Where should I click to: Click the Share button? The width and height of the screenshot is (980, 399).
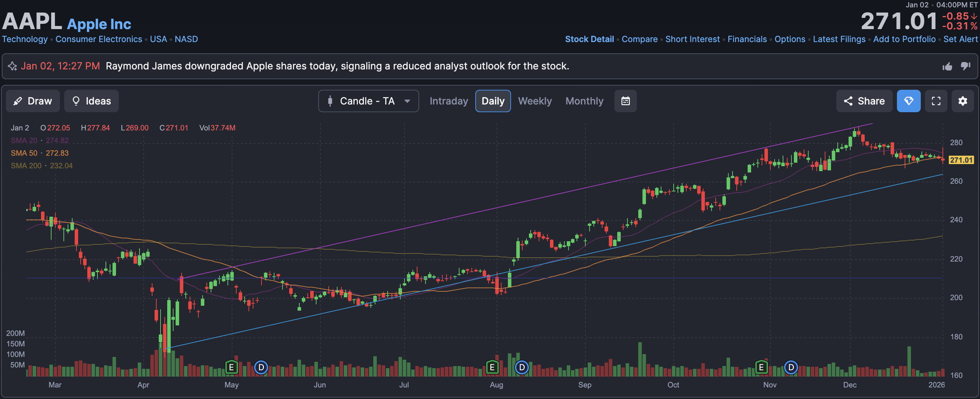(x=864, y=101)
